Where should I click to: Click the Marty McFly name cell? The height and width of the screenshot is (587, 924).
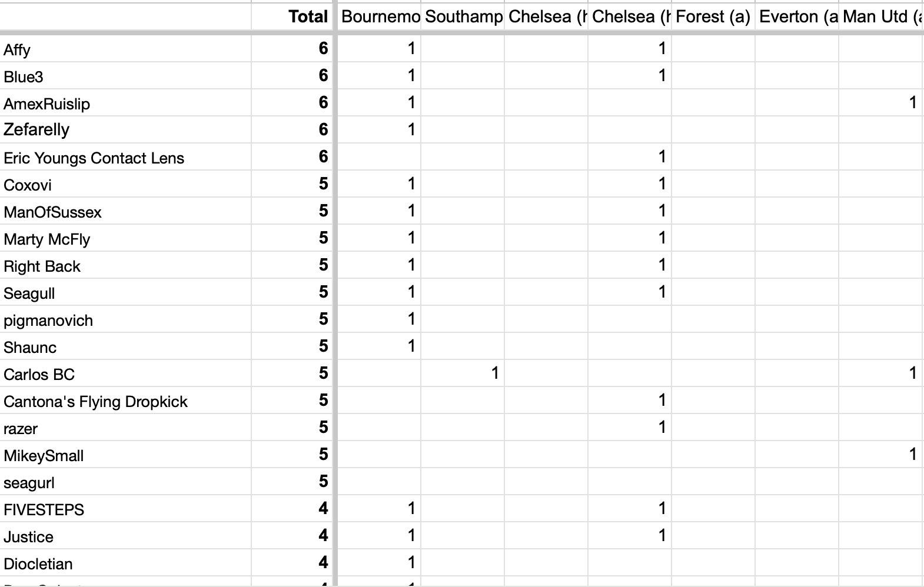(126, 238)
